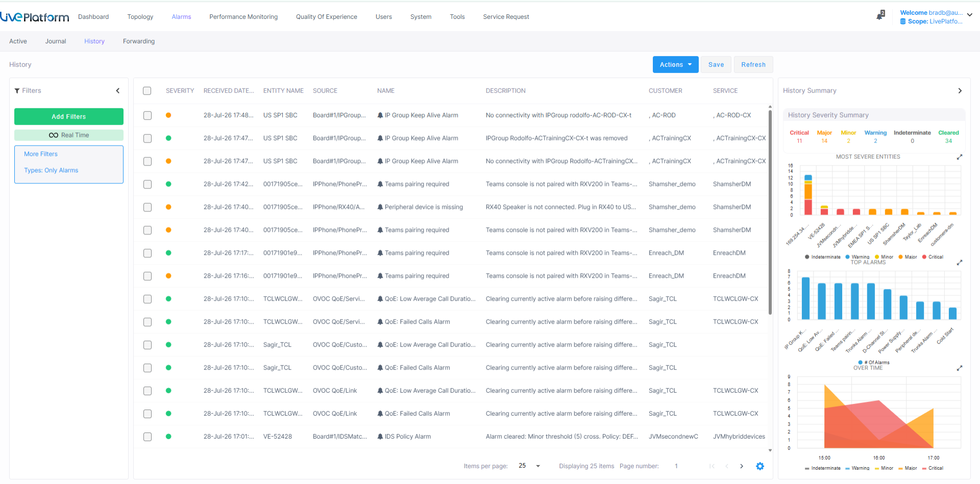980x484 pixels.
Task: Click the Filters funnel icon
Action: [17, 91]
